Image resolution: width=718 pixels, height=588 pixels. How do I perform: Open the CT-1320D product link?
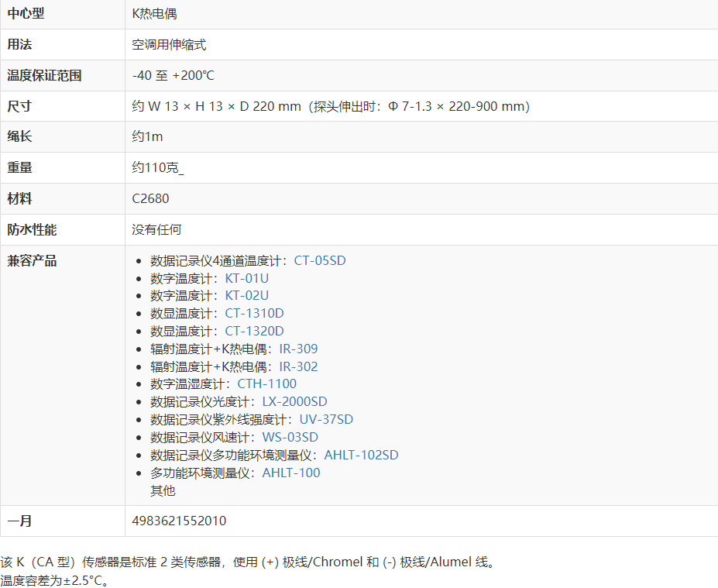point(254,331)
